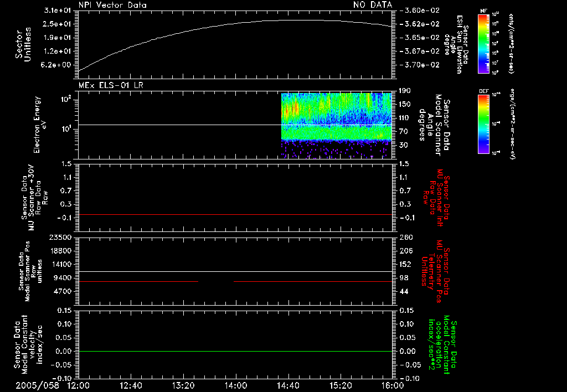Click the 98 telemetry axis tick
Viewport: 567px width, 392px height.
[404, 278]
